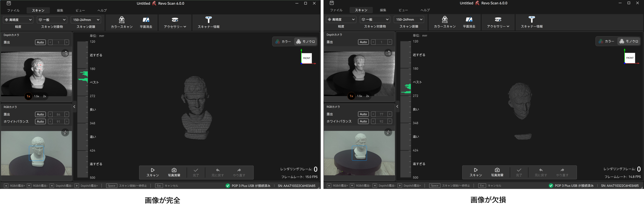Toggle Depth camera 露出 Auto in left window
The width and height of the screenshot is (644, 213).
coord(40,42)
